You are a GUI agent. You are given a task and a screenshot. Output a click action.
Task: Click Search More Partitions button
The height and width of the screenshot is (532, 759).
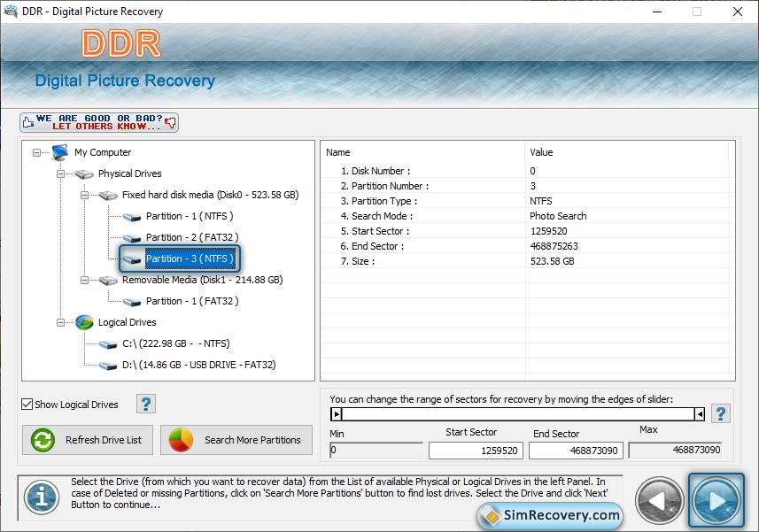(236, 440)
